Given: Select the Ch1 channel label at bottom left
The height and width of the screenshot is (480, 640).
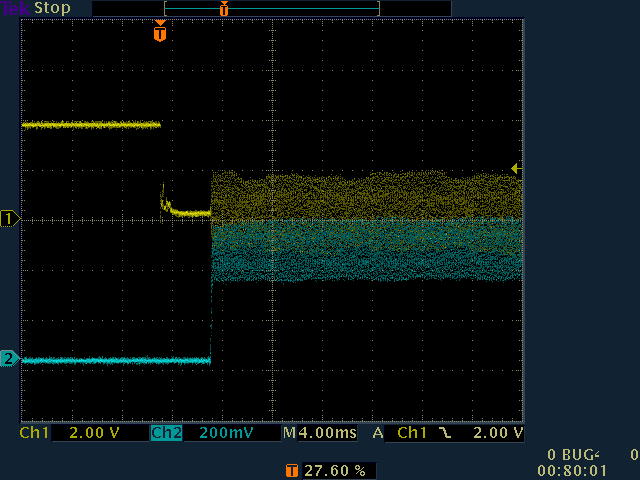Looking at the screenshot, I should point(34,434).
